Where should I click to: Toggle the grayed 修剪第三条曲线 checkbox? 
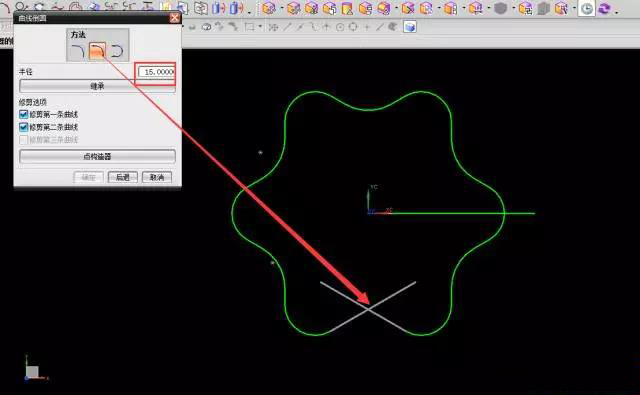coord(24,140)
